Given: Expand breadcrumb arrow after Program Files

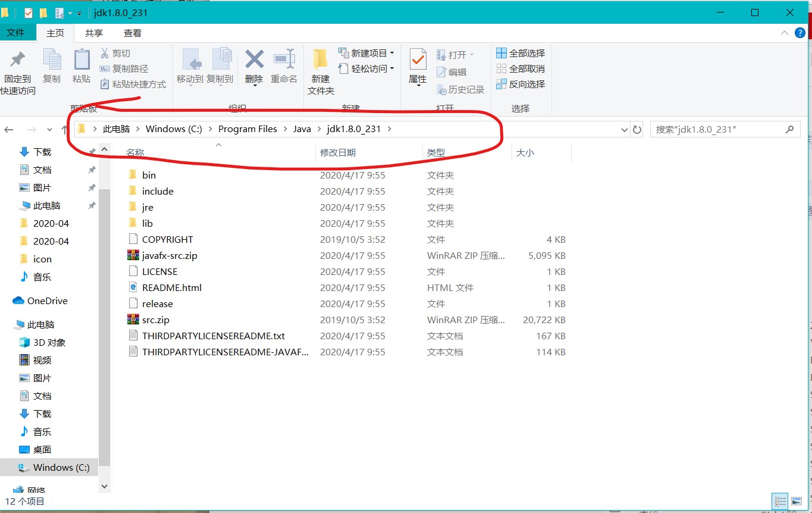Looking at the screenshot, I should (x=285, y=129).
